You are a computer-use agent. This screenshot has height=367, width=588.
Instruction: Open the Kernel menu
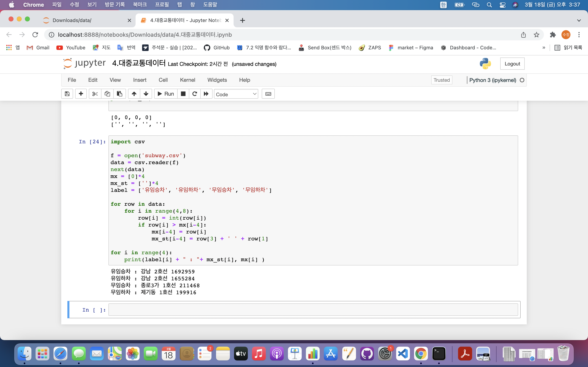[x=187, y=80]
